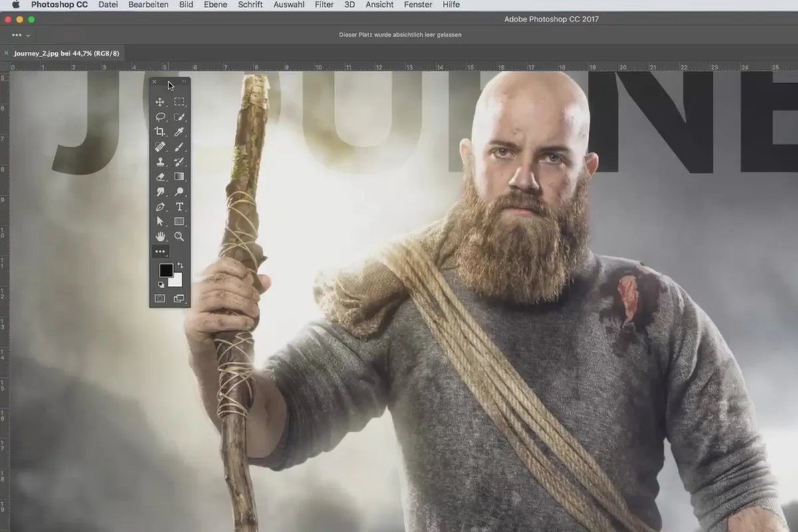Open the Fenster menu
Image resolution: width=798 pixels, height=532 pixels.
click(x=419, y=5)
